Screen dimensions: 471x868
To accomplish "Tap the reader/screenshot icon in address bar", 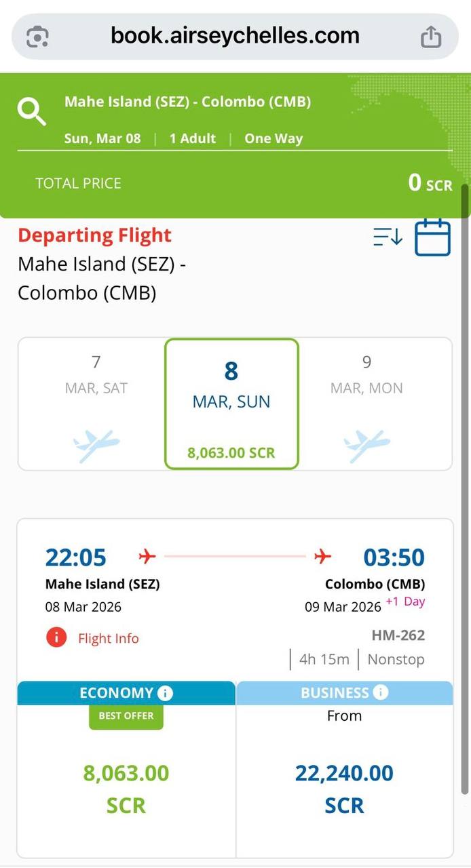I will coord(37,37).
